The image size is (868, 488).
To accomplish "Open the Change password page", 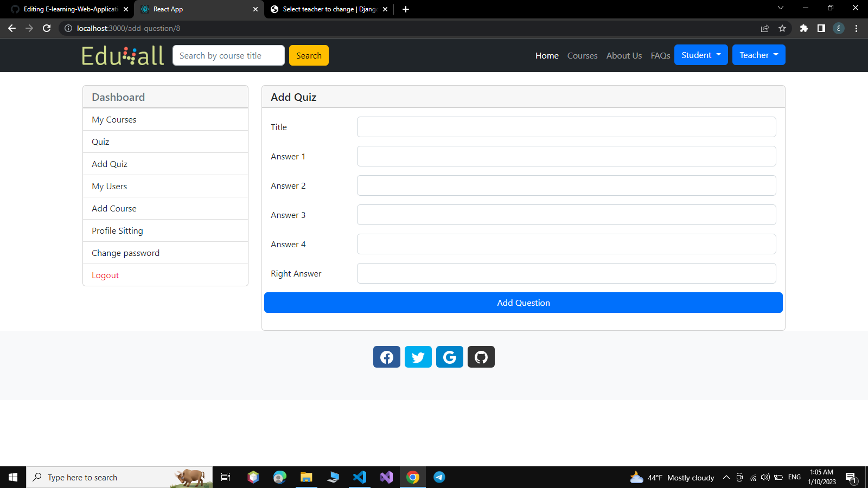I will (125, 253).
